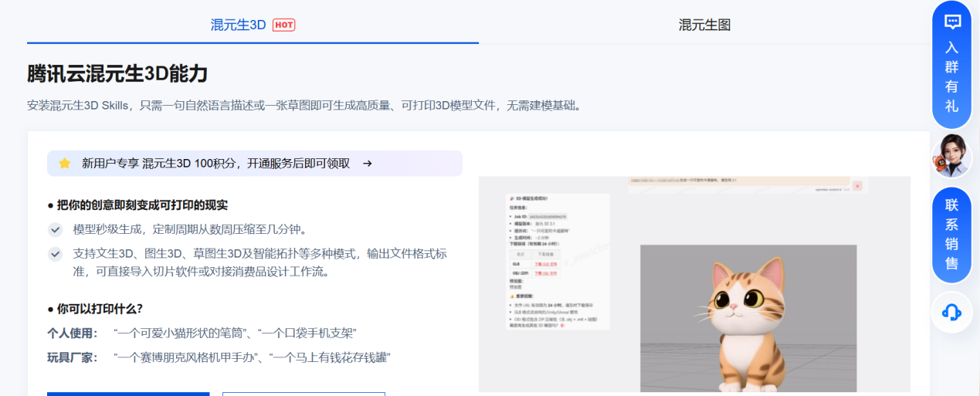
Task: Open the new-user 100积分 promo banner
Action: (x=255, y=164)
